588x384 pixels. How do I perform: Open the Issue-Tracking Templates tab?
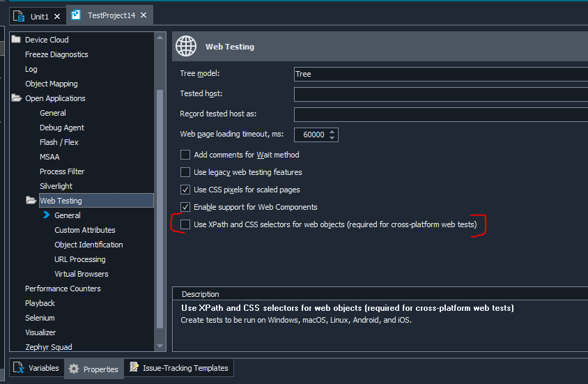coord(179,368)
